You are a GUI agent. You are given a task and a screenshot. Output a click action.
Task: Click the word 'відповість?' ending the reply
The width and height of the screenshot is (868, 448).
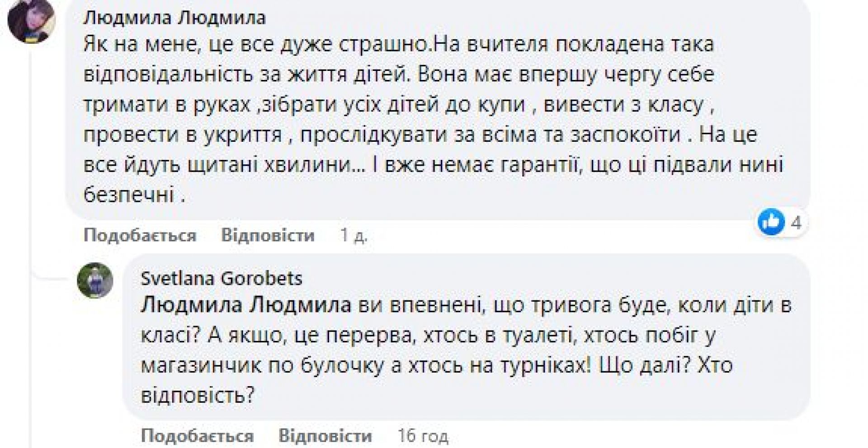click(198, 396)
